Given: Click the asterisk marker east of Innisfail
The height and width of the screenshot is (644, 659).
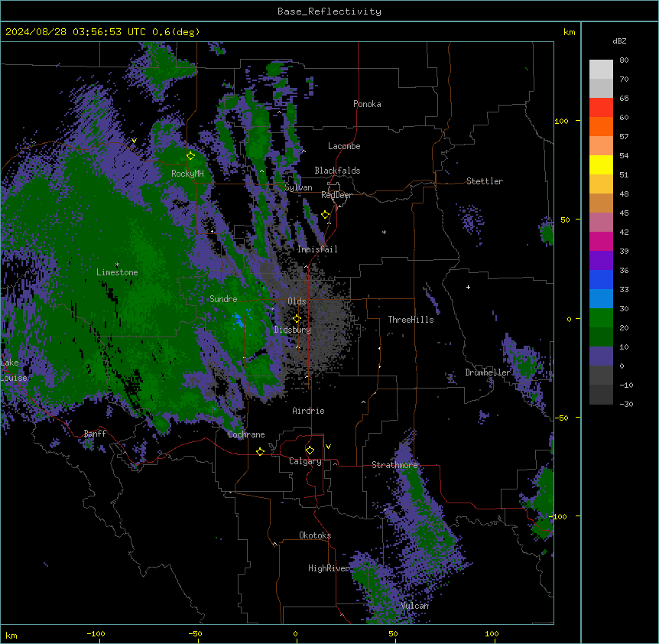Looking at the screenshot, I should (384, 232).
